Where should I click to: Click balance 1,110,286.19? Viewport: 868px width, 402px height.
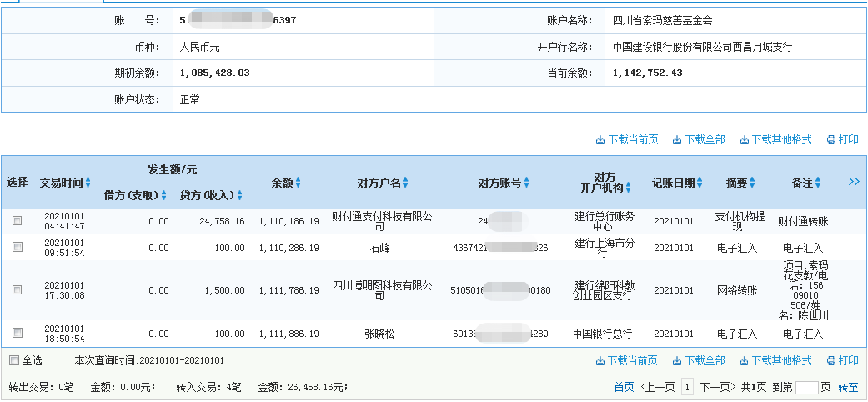point(289,248)
